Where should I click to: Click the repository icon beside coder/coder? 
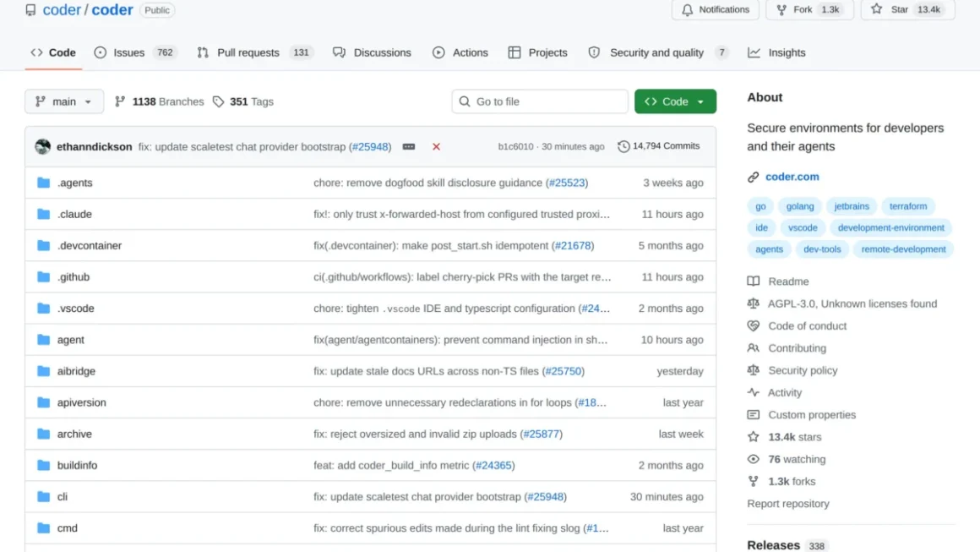tap(30, 10)
